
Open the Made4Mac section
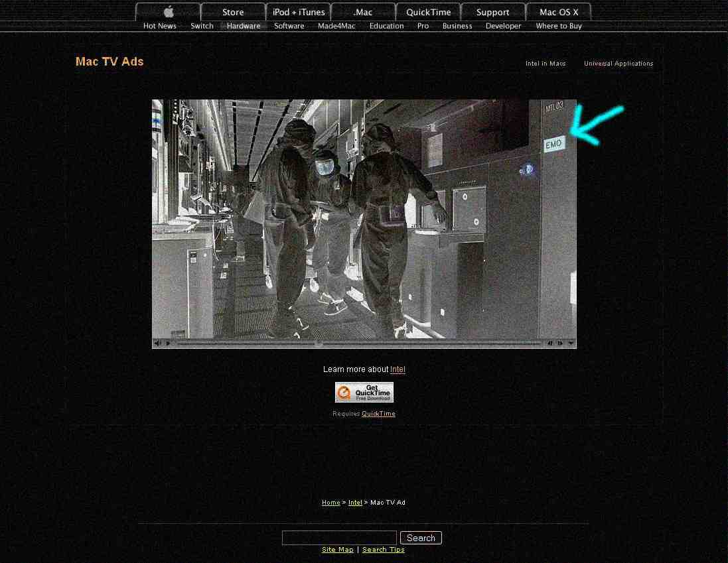(x=336, y=26)
